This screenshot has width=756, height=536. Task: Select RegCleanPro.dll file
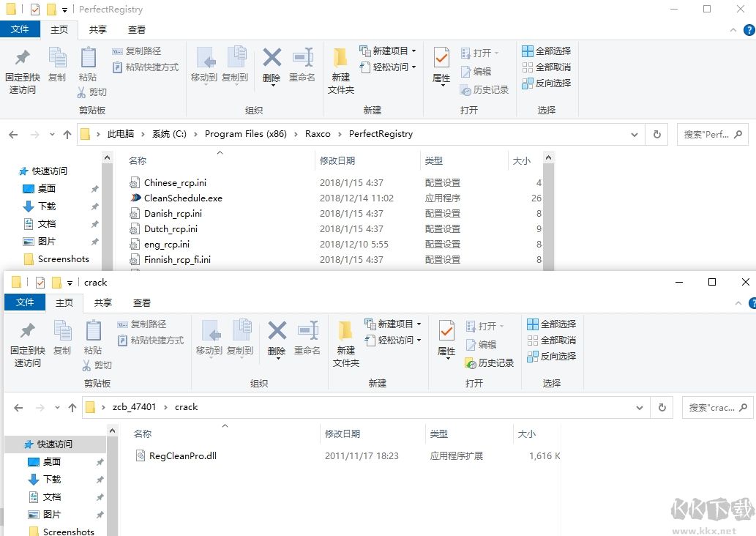(183, 456)
